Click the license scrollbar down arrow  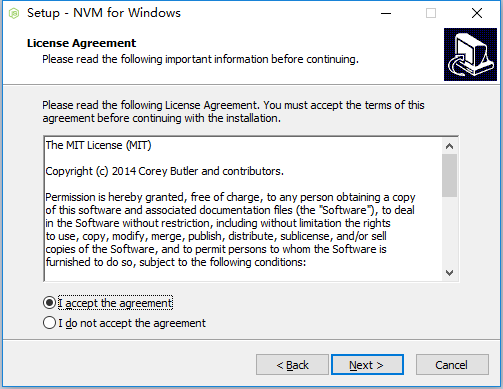(x=449, y=273)
